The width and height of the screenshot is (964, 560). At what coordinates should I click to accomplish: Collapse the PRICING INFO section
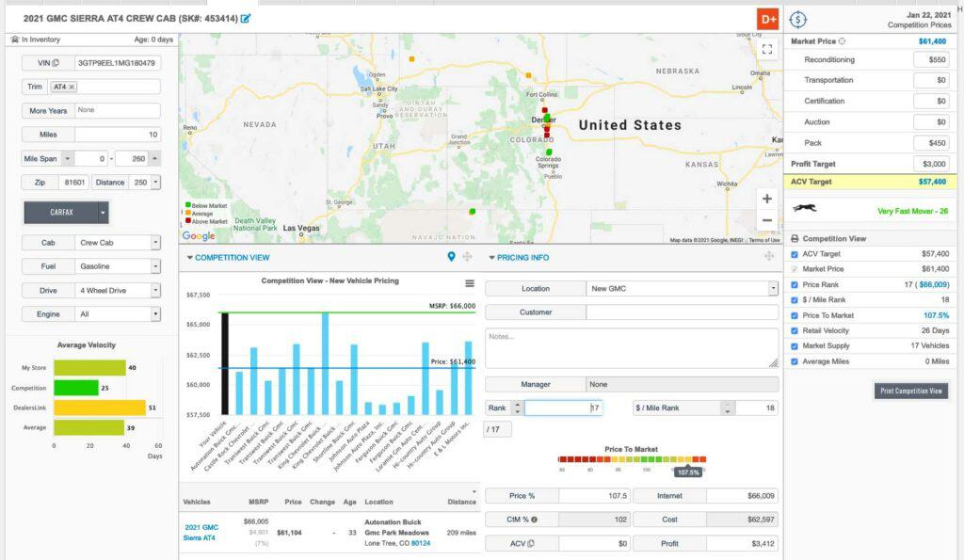(x=491, y=258)
